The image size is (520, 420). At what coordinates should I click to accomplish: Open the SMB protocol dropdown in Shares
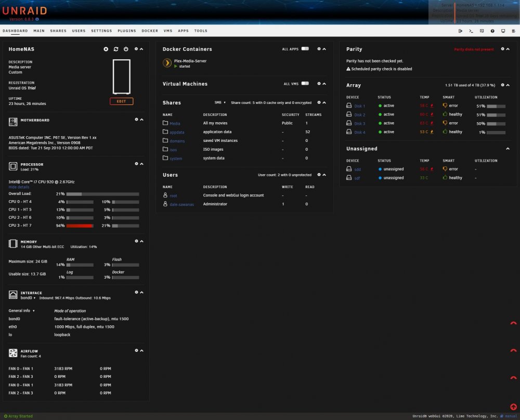click(x=220, y=102)
